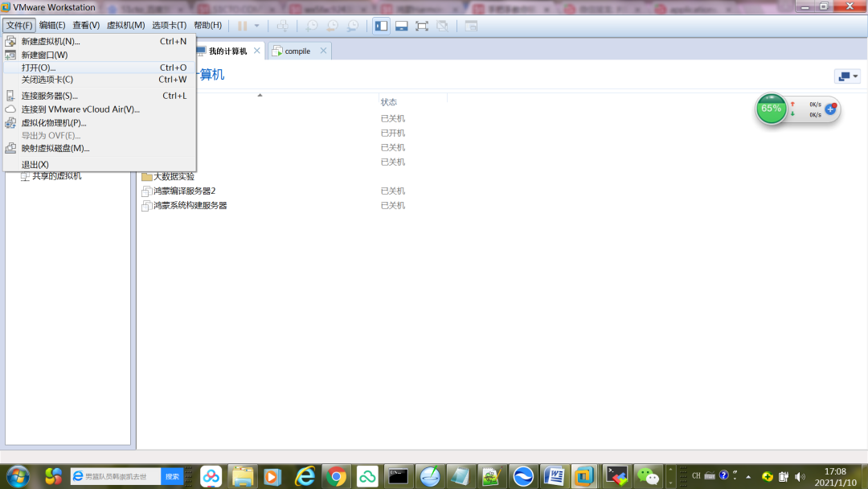The height and width of the screenshot is (489, 868).
Task: Click the pause/suspend VM toolbar icon
Action: click(243, 26)
